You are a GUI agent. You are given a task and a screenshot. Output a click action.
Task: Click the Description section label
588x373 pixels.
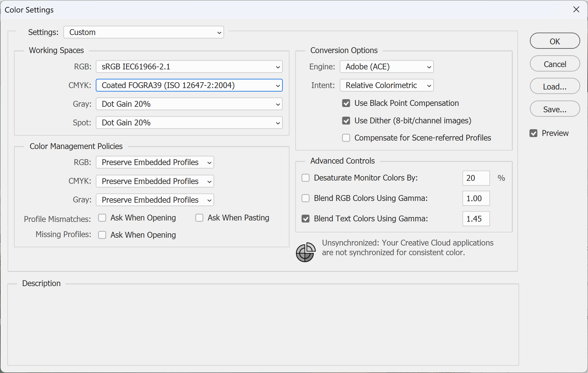(x=41, y=283)
